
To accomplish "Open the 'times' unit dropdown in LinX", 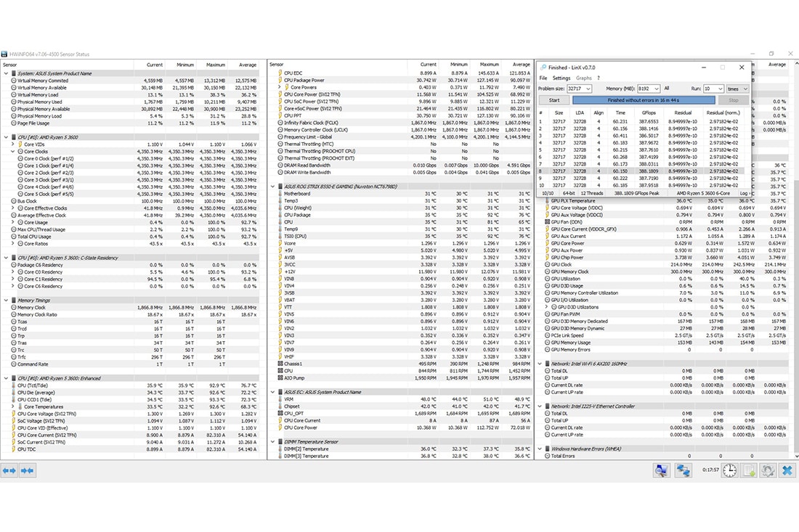I will pos(745,89).
